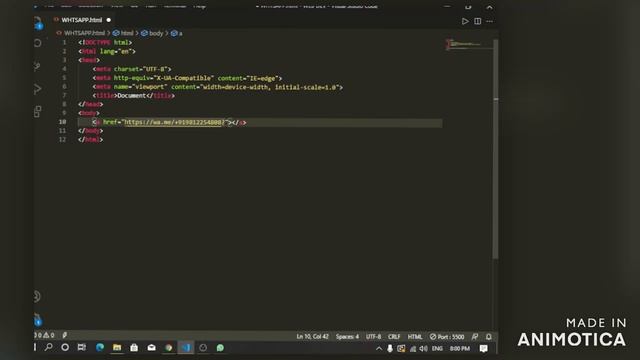Viewport: 640px width, 360px height.
Task: Change the UTF-8 file encoding
Action: click(373, 336)
